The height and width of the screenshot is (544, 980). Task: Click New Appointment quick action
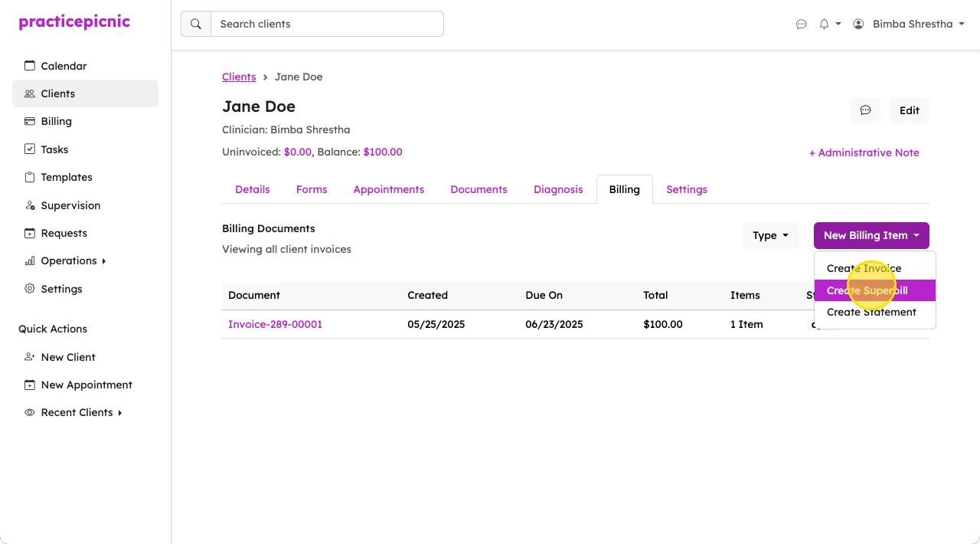pos(86,385)
